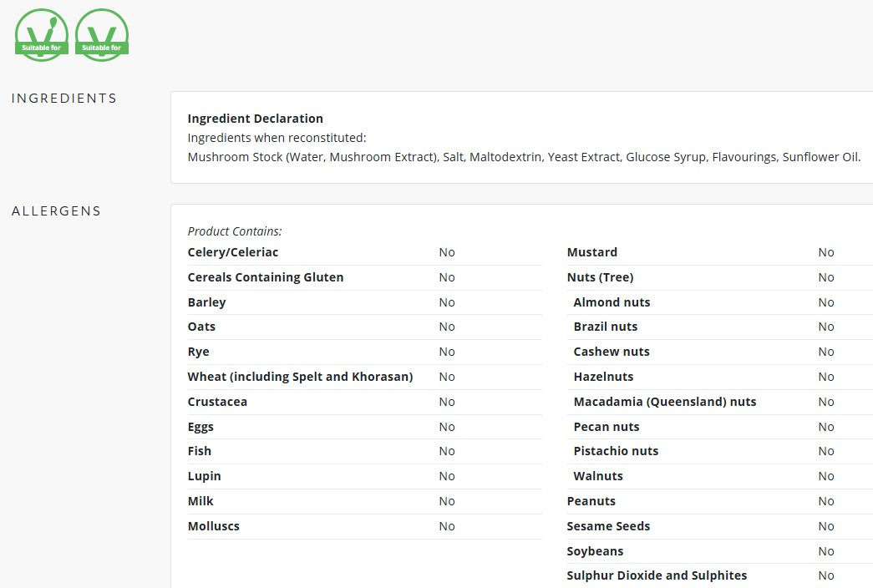Click the Sesame Seeds allergen label

tap(608, 526)
